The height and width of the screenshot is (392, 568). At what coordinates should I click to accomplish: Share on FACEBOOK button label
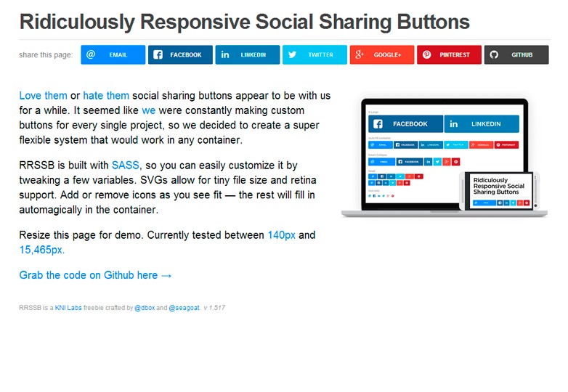coord(186,55)
